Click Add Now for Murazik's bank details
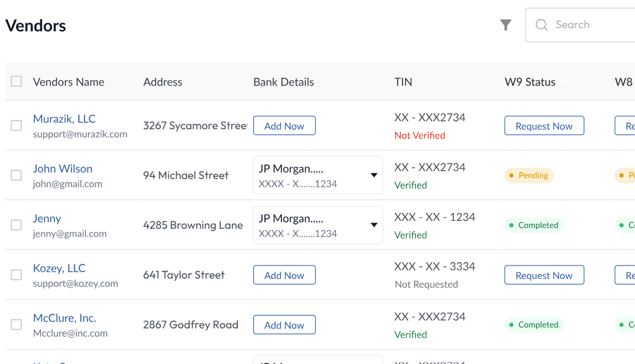The width and height of the screenshot is (635, 364). click(x=284, y=125)
